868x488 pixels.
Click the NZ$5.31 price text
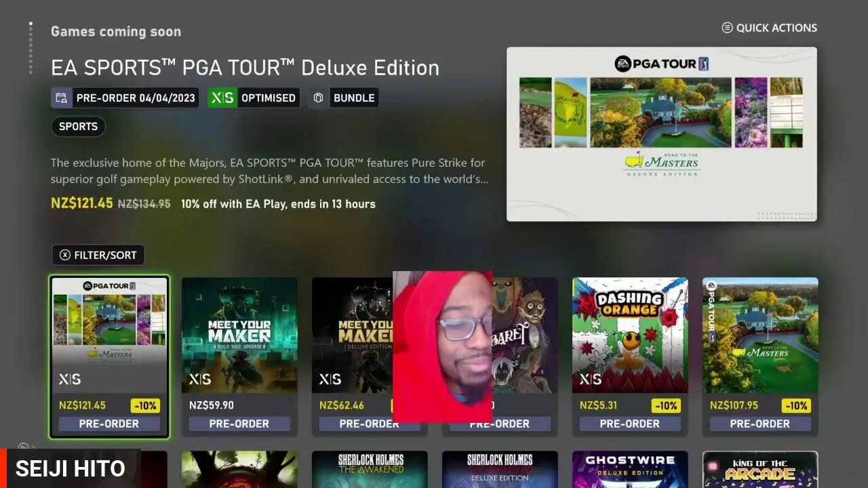tap(598, 405)
